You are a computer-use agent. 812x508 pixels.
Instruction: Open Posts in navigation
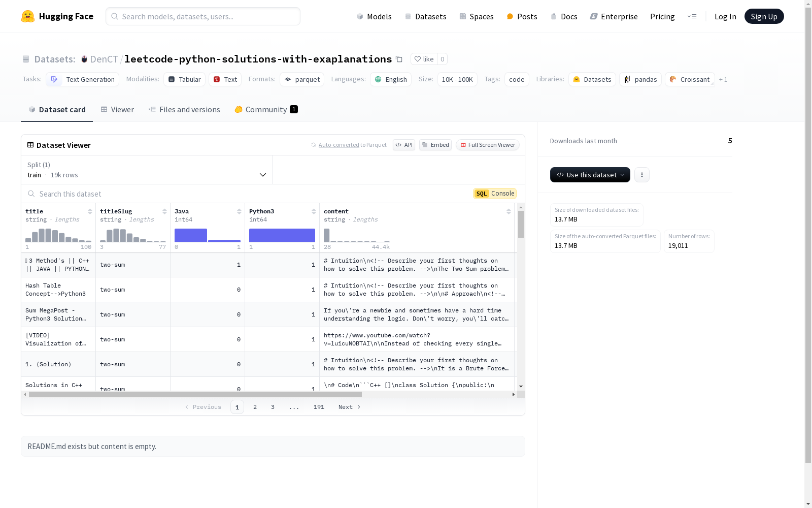tap(522, 16)
